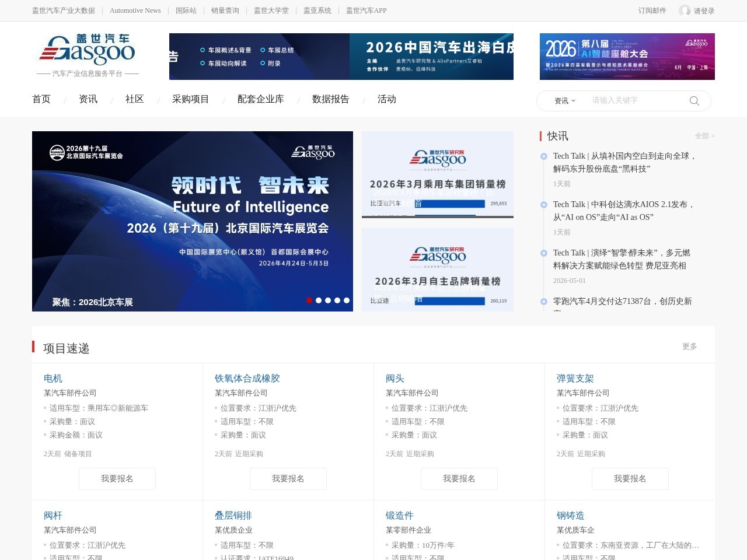Click 订阅邮件 link
Screen dimensions: 747x560
(x=652, y=10)
